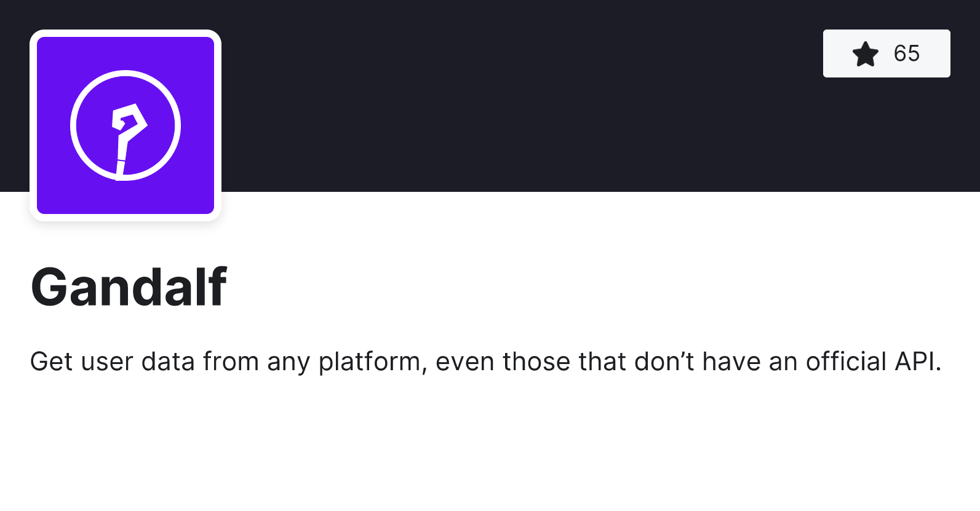Image resolution: width=980 pixels, height=511 pixels.
Task: Click the star icon
Action: (x=865, y=54)
